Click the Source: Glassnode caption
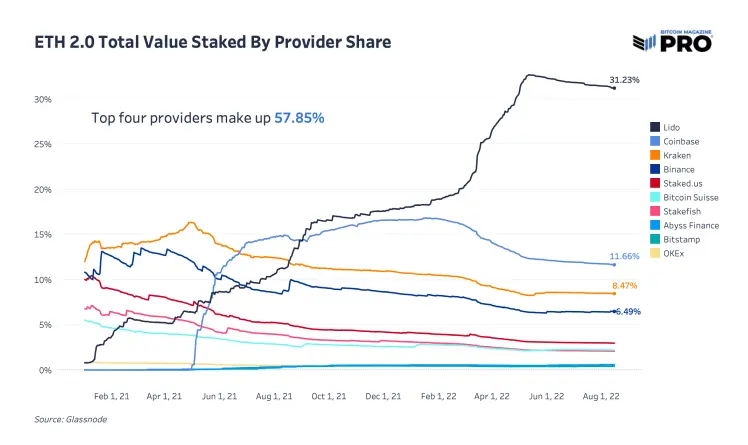Viewport: 748px width, 445px height. 71,419
